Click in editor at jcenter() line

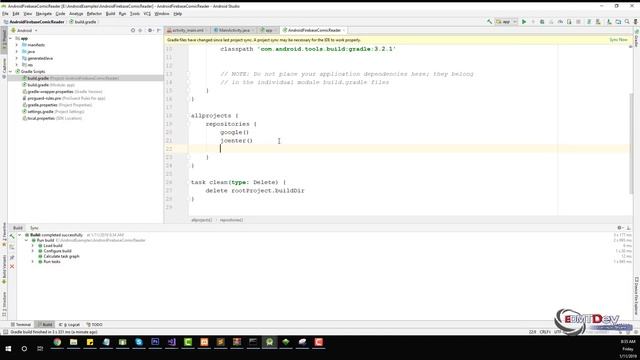236,140
